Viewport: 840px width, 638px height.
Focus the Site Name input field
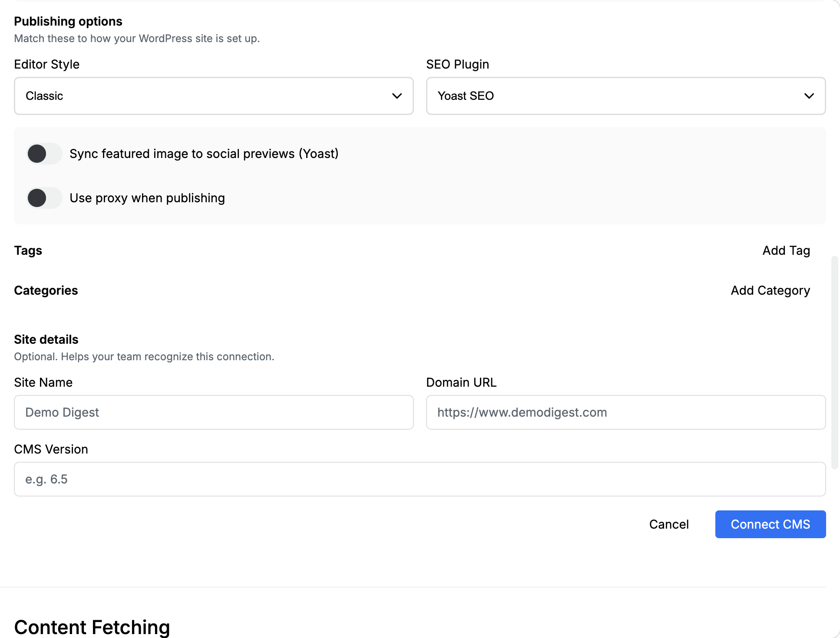click(214, 412)
